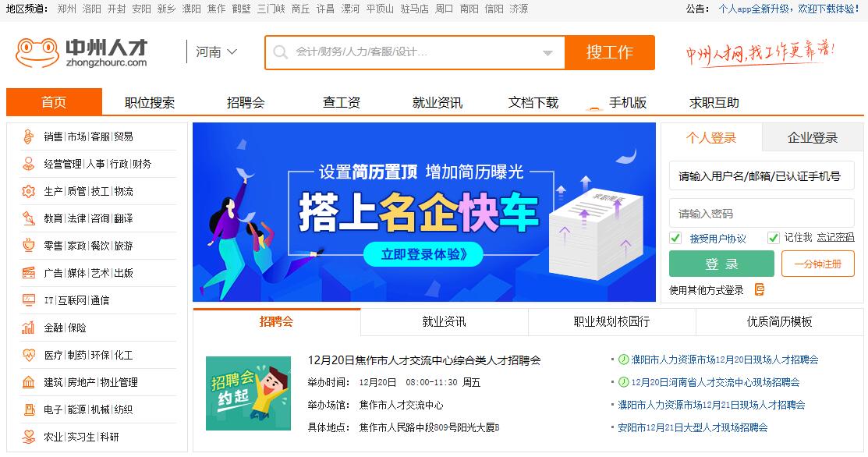
Task: Click the magnifier icon in the search box
Action: tap(281, 52)
